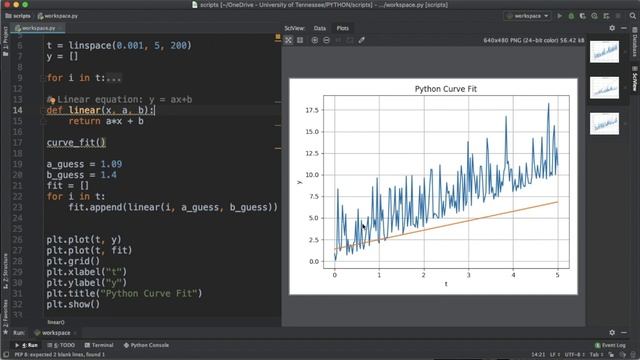Select the first plot thumbnail
The width and height of the screenshot is (640, 360).
(x=604, y=52)
